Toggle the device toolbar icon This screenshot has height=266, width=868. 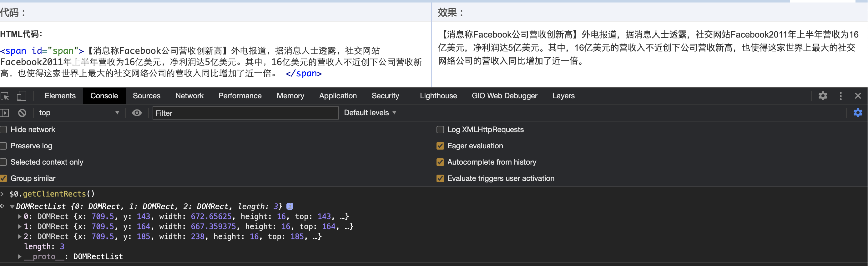[x=22, y=96]
